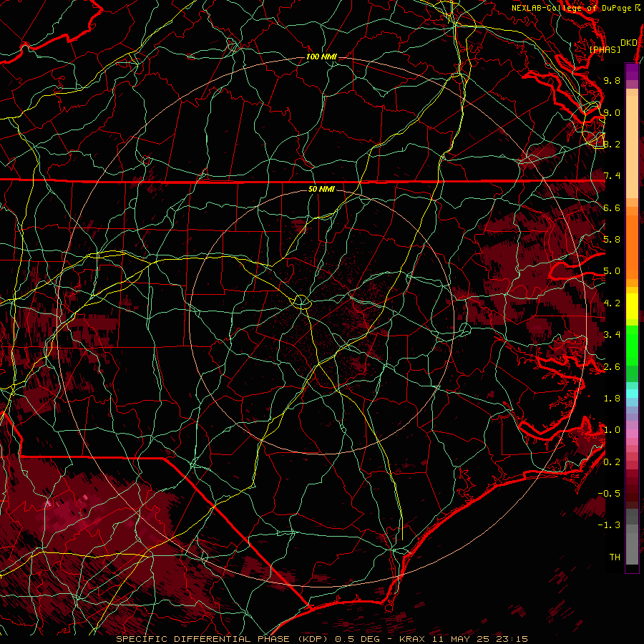This screenshot has width=644, height=644.
Task: Click the 1.8 scale value
Action: click(612, 399)
